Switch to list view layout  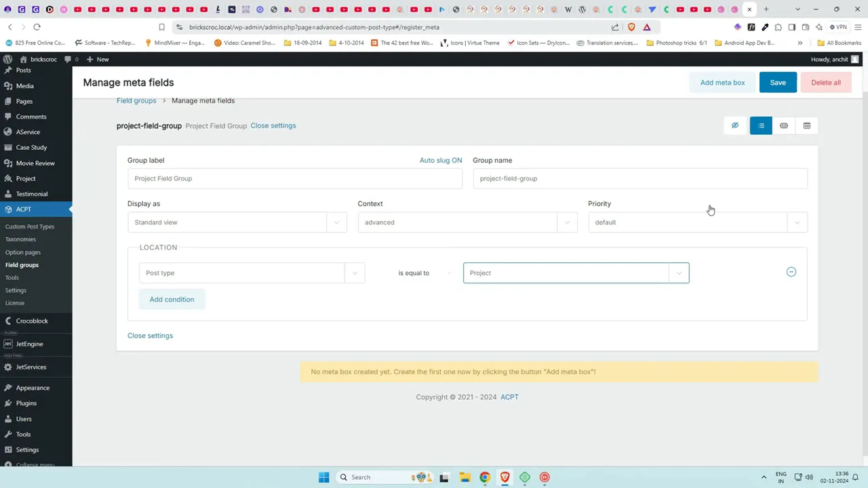[761, 125]
